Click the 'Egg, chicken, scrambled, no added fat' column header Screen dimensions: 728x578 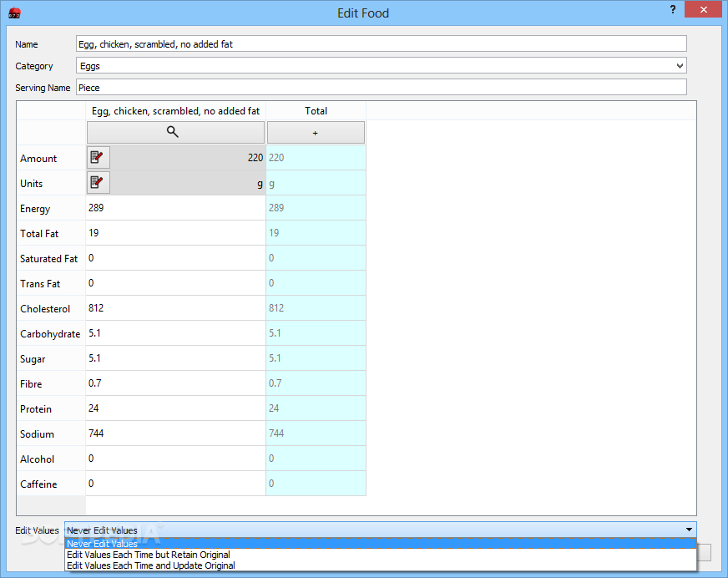175,111
